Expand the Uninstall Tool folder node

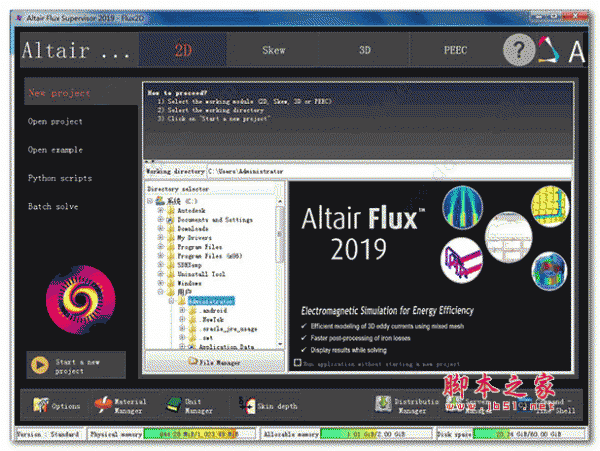(161, 274)
